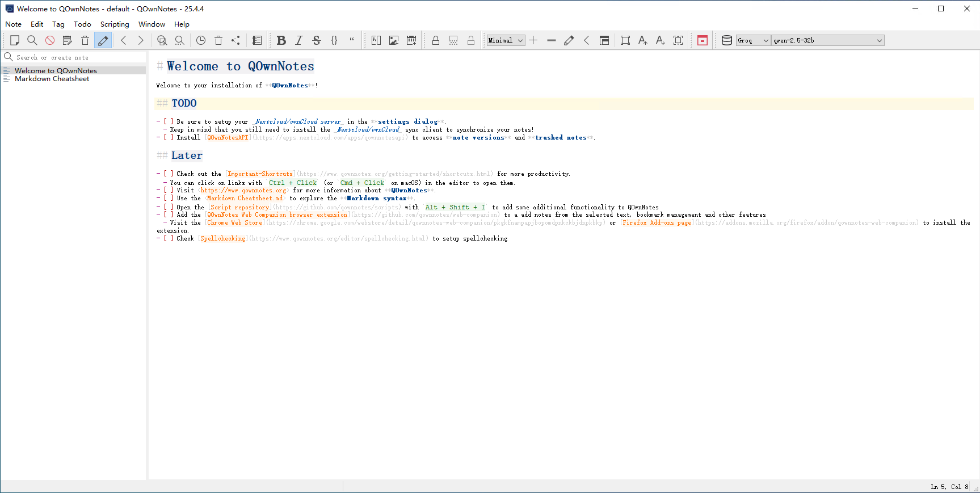Check the 'Open the Script repository' checkbox
Image resolution: width=980 pixels, height=493 pixels.
(x=169, y=207)
